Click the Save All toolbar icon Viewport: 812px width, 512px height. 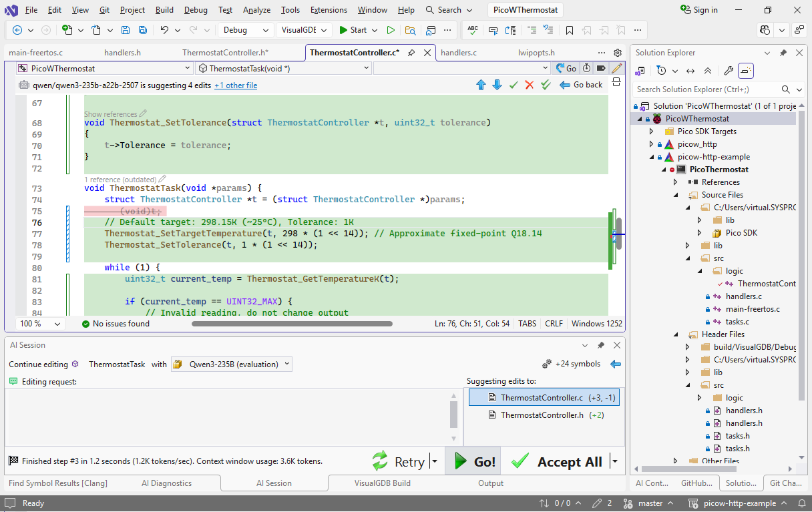(143, 30)
